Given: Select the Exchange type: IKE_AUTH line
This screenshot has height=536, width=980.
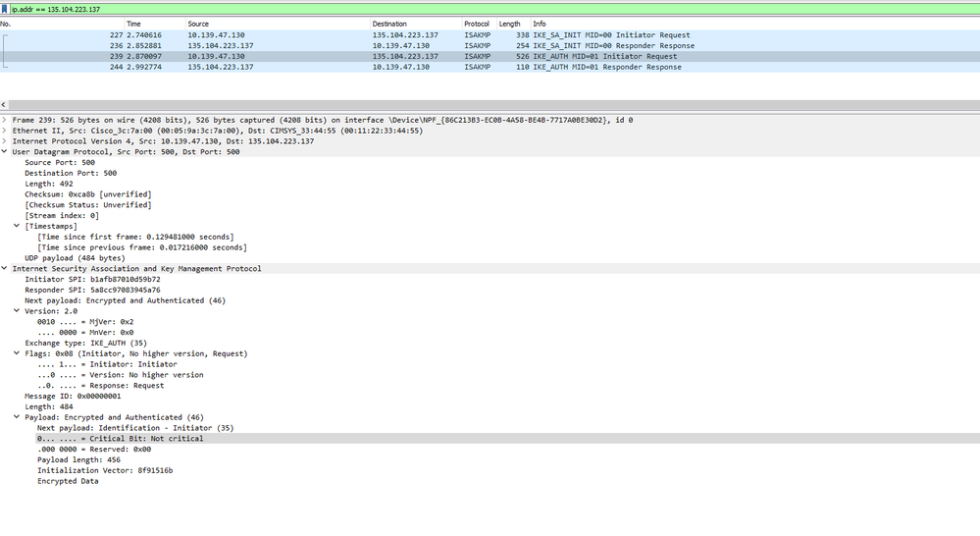Looking at the screenshot, I should click(x=85, y=343).
